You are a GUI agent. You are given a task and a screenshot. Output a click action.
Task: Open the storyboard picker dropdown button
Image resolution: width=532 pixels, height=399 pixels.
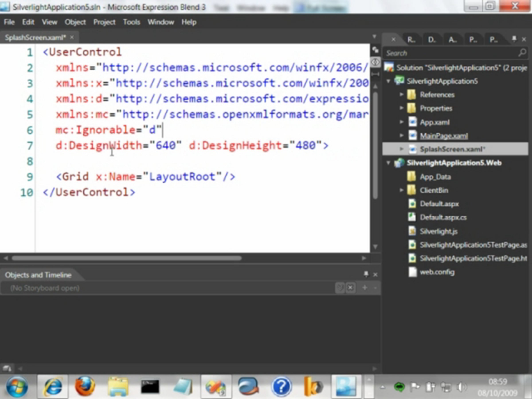coord(340,288)
